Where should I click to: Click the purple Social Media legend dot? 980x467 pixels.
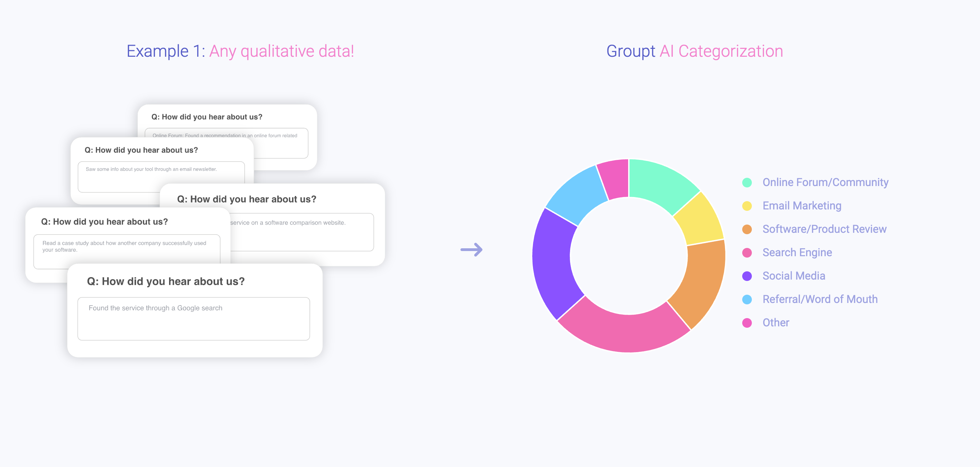pyautogui.click(x=747, y=276)
